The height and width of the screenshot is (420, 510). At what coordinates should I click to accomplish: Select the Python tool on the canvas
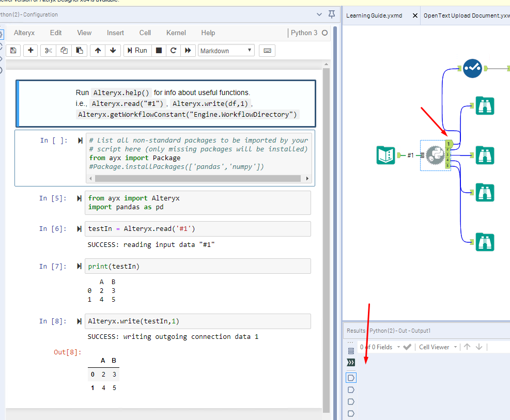[435, 155]
